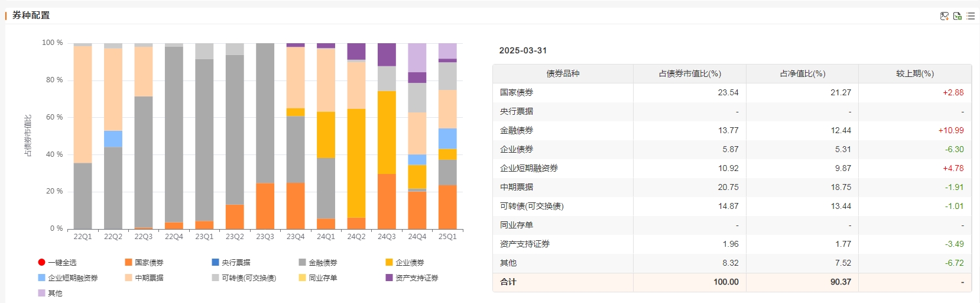Image resolution: width=980 pixels, height=303 pixels.
Task: Click the change value +10.99
Action: (951, 130)
